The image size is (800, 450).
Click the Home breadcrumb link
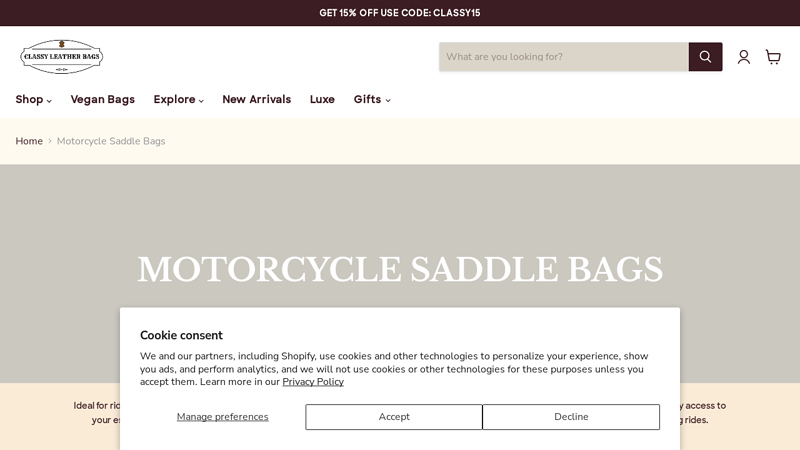coord(29,141)
